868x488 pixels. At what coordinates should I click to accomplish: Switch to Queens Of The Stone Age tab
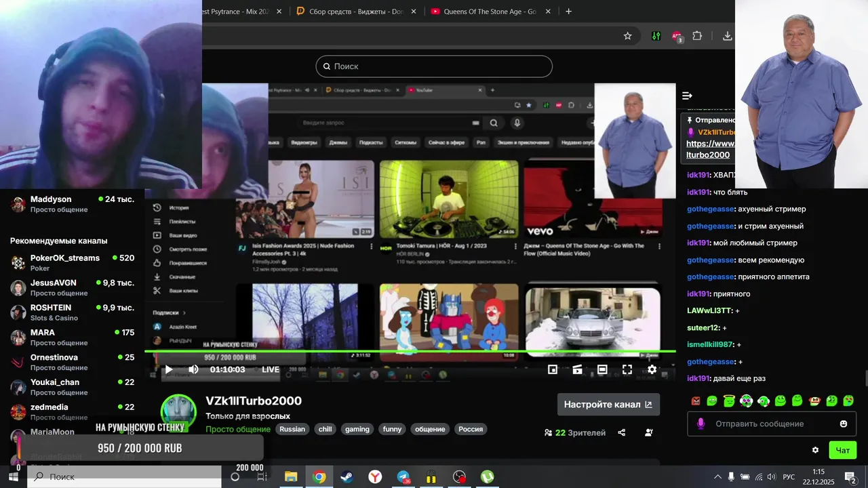pos(490,12)
